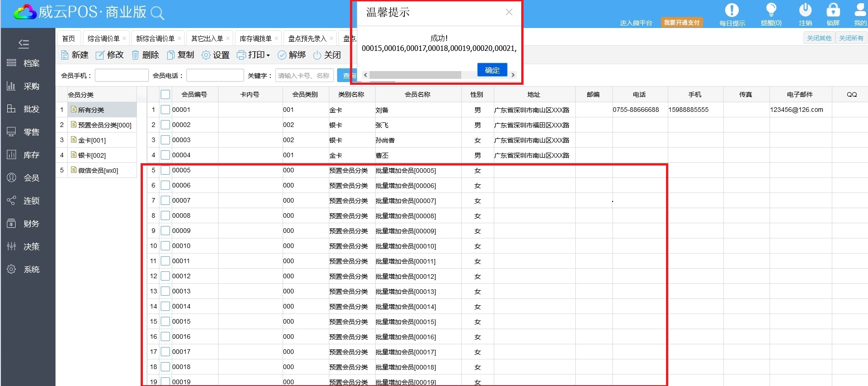This screenshot has width=868, height=386.
Task: Toggle the select-all checkbox in table header
Action: [165, 94]
